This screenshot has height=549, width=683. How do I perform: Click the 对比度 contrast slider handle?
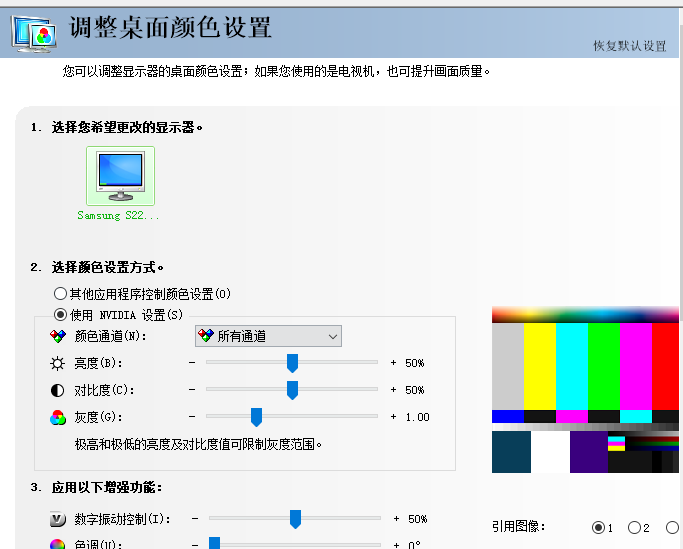(x=292, y=390)
